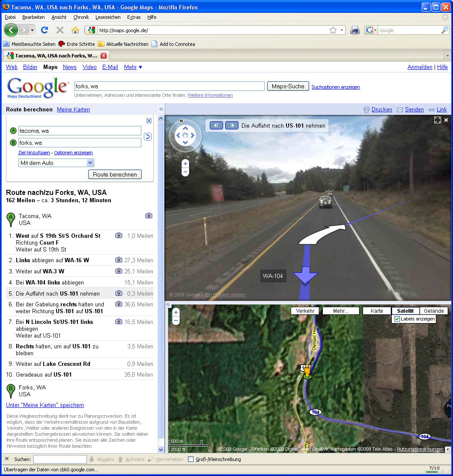Click the swap start and destination icon
This screenshot has width=453, height=476.
click(x=148, y=137)
